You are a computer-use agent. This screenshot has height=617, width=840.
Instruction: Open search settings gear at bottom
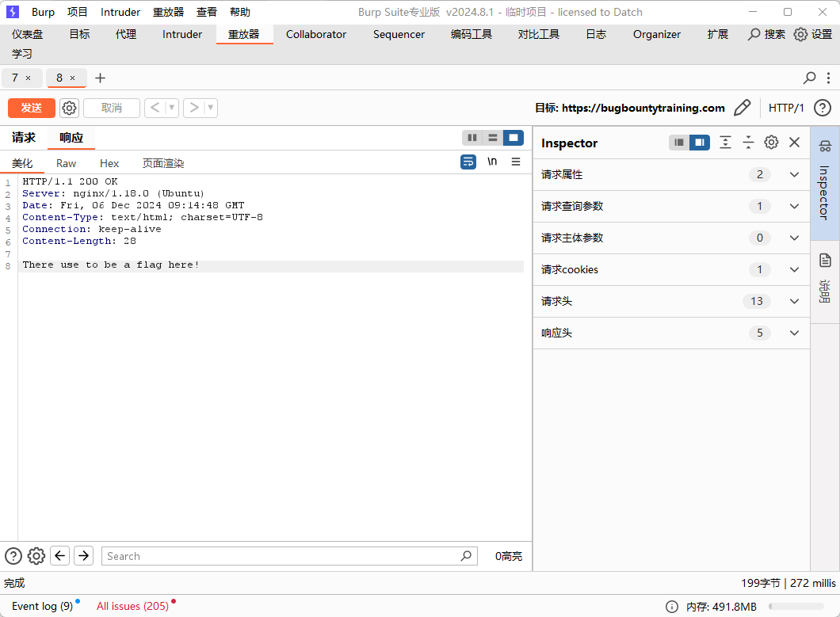coord(36,556)
